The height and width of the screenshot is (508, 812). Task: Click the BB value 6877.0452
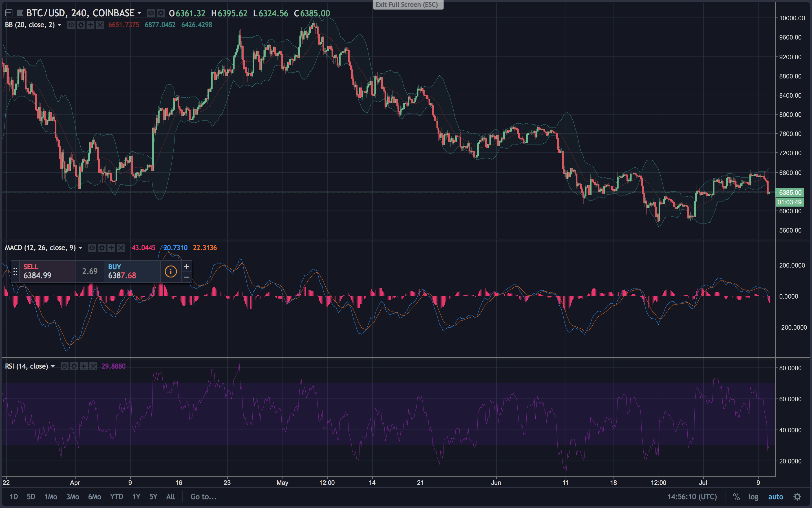click(160, 25)
